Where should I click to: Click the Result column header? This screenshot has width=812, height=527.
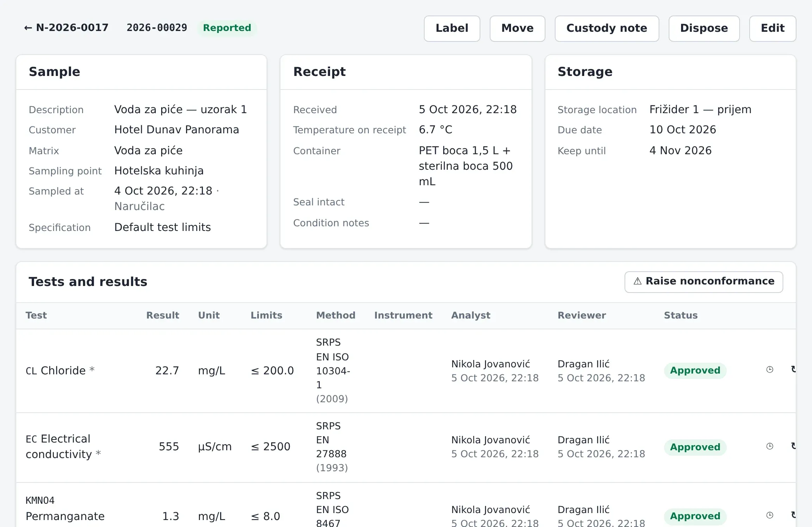163,315
